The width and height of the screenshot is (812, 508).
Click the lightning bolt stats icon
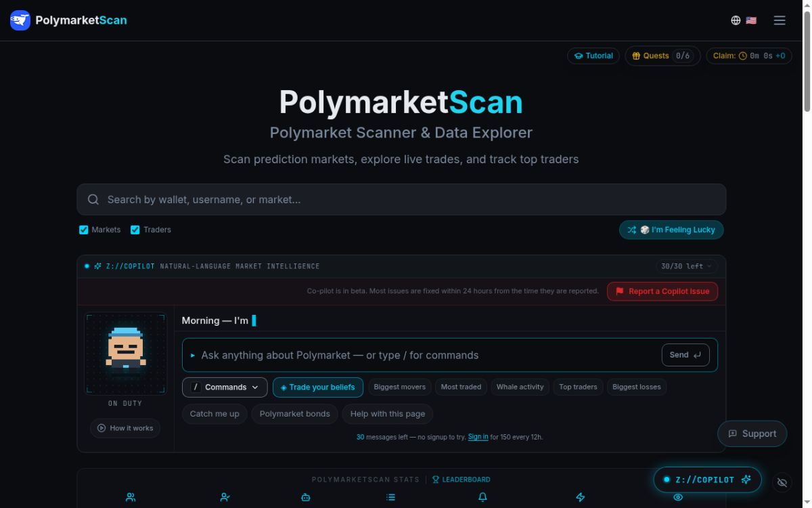(580, 497)
